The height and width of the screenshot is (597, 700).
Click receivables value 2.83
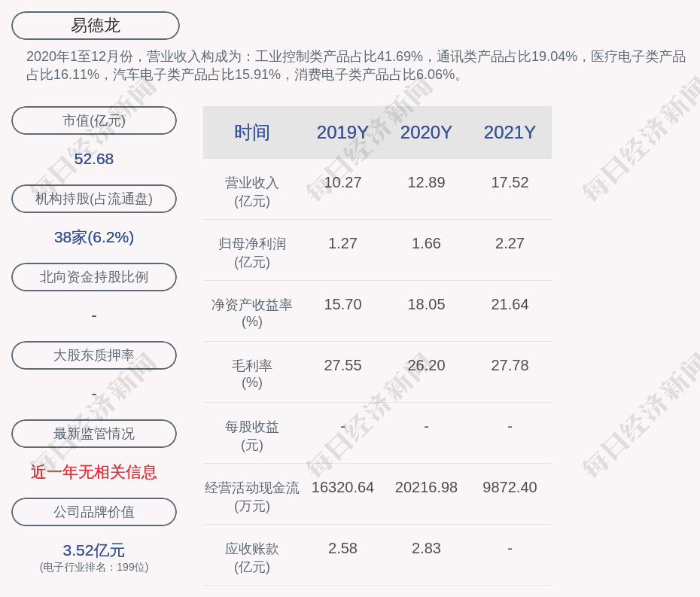426,548
